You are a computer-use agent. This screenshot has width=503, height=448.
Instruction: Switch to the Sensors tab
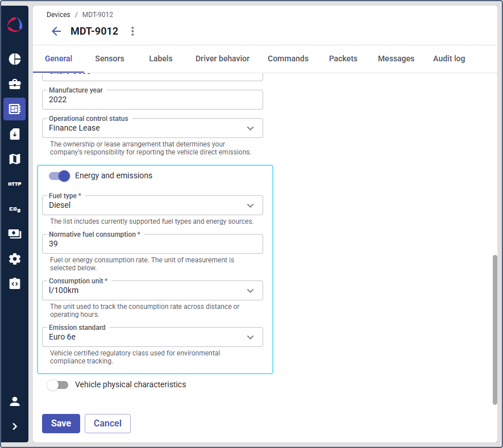110,58
